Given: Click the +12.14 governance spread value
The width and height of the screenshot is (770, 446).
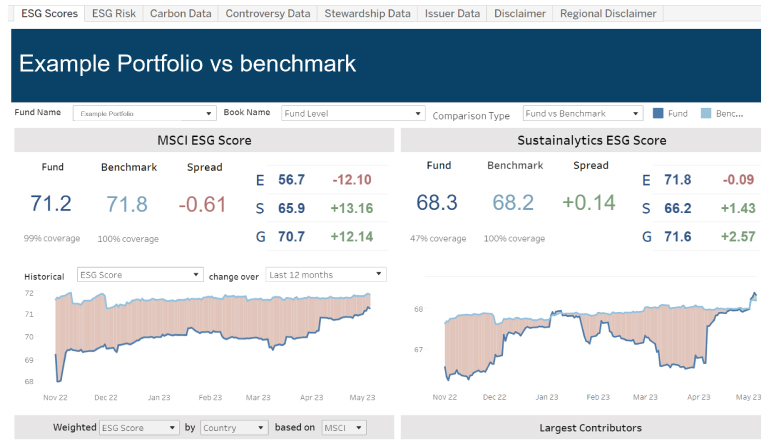Looking at the screenshot, I should tap(352, 237).
